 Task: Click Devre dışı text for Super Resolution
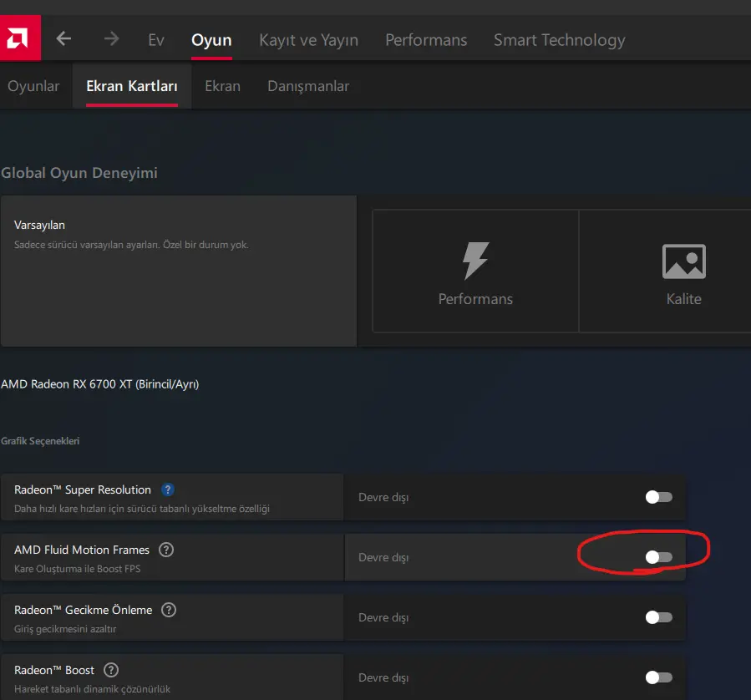tap(383, 498)
